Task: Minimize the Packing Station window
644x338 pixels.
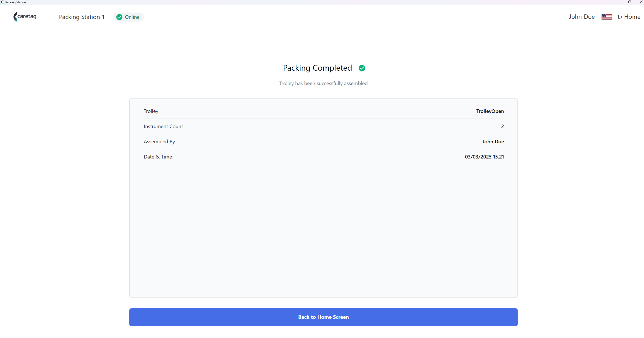Action: [618, 2]
